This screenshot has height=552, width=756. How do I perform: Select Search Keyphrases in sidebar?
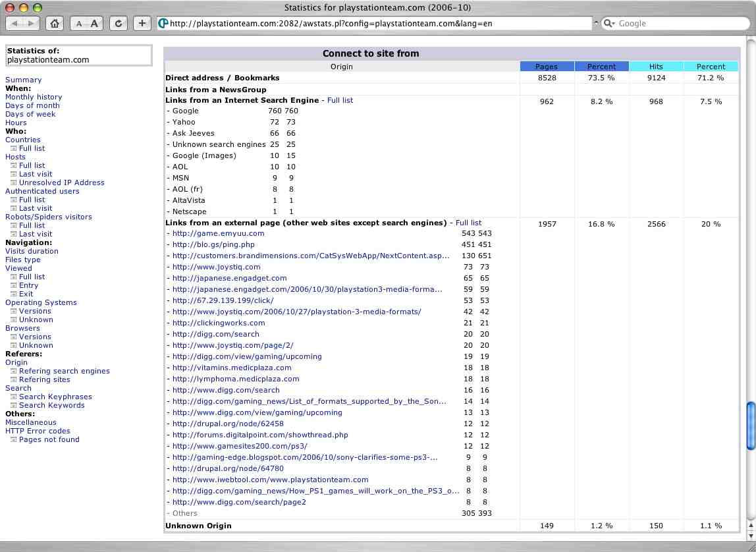(x=55, y=397)
